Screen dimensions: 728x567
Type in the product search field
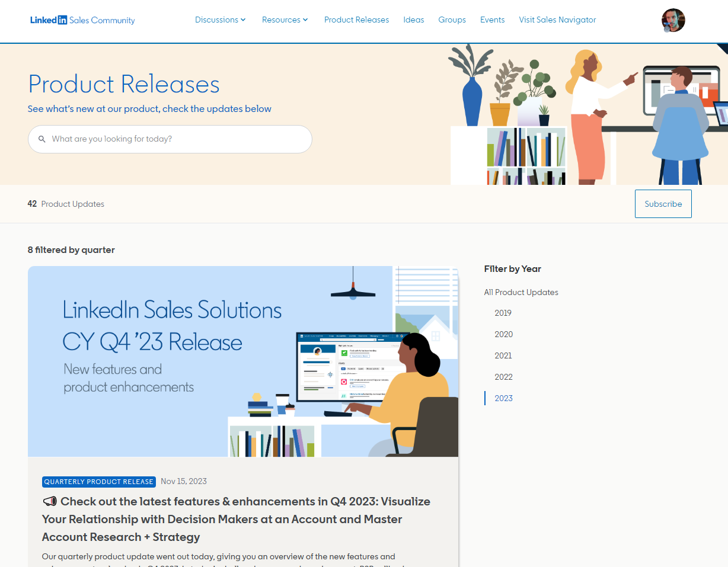pyautogui.click(x=178, y=139)
